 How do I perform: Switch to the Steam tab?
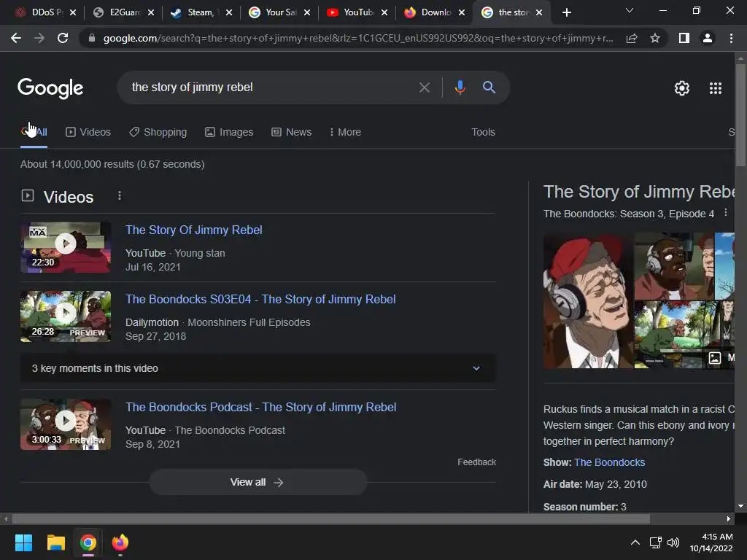click(x=197, y=12)
